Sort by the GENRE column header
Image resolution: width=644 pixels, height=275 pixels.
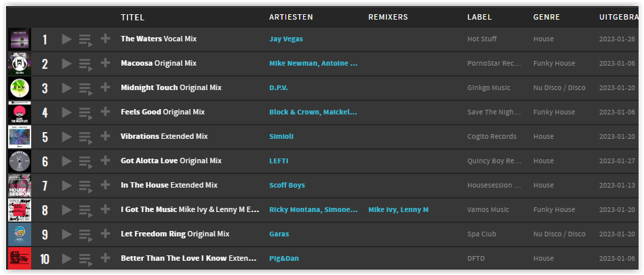pyautogui.click(x=546, y=17)
